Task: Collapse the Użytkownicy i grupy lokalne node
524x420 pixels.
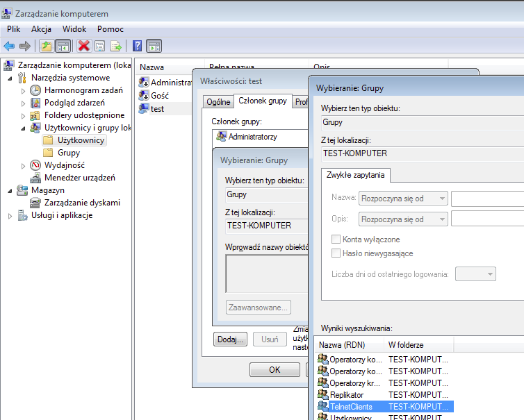Action: (23, 128)
